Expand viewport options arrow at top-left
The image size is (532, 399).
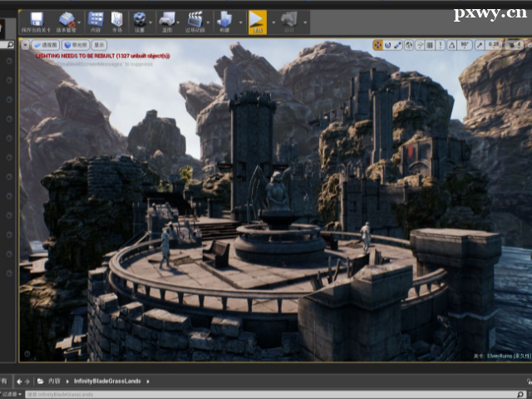25,45
